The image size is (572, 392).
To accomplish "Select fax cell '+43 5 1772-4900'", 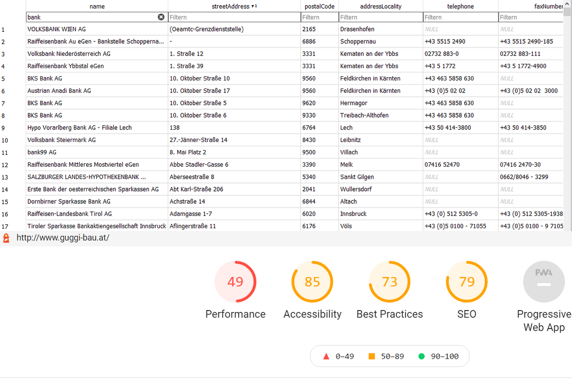I will tap(531, 66).
